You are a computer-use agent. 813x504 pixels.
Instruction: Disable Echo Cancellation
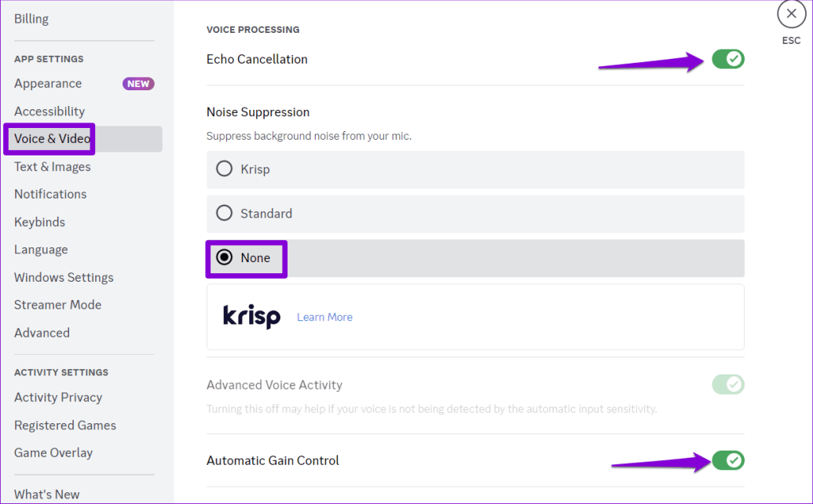point(727,58)
